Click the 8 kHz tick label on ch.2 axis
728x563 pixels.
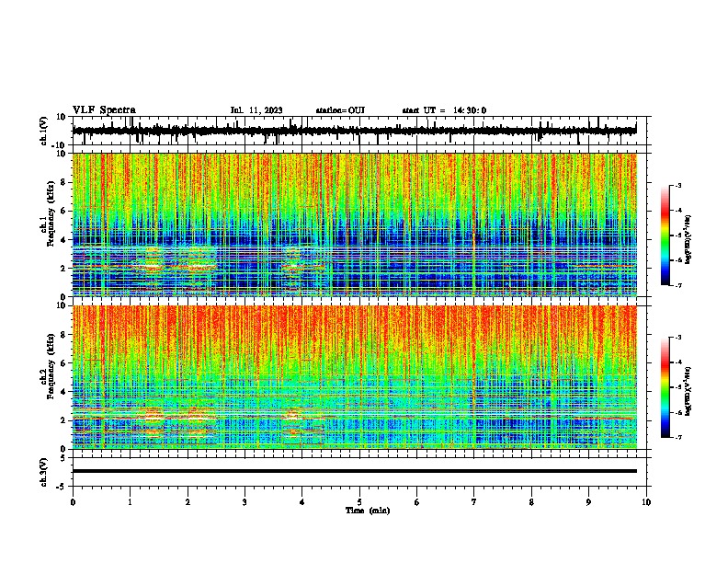click(64, 335)
